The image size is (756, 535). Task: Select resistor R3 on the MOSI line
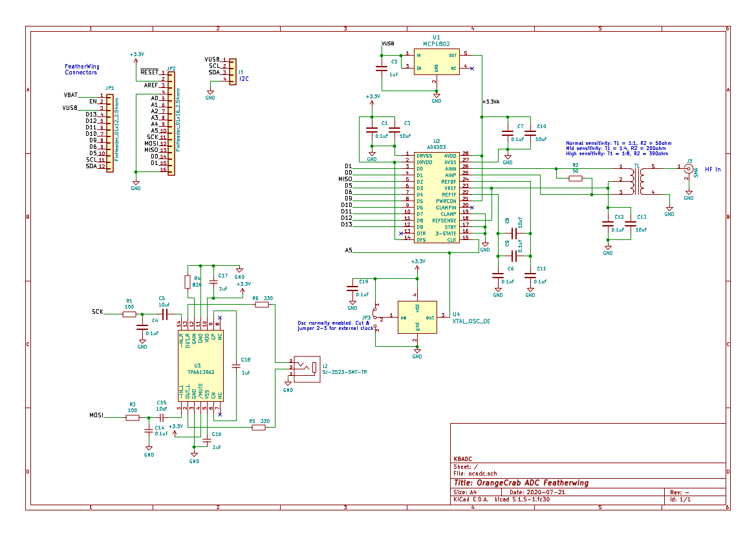click(133, 418)
